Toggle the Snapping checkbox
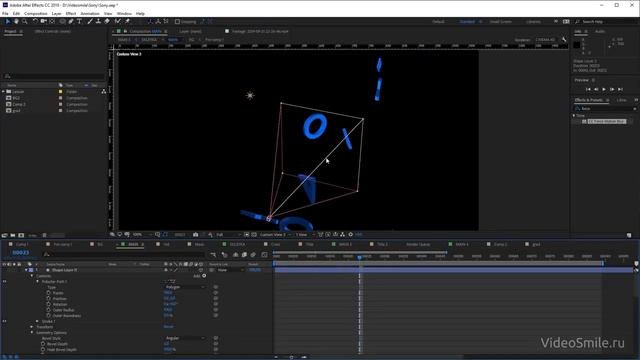The height and width of the screenshot is (360, 640). (178, 22)
